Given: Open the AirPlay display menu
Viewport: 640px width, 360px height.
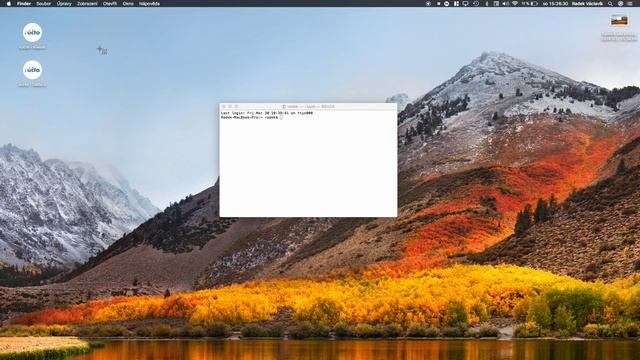Looking at the screenshot, I should [465, 4].
